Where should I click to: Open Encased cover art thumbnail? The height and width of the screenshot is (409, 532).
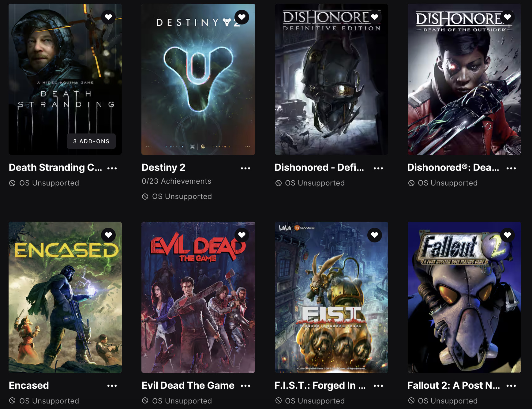[x=65, y=297]
